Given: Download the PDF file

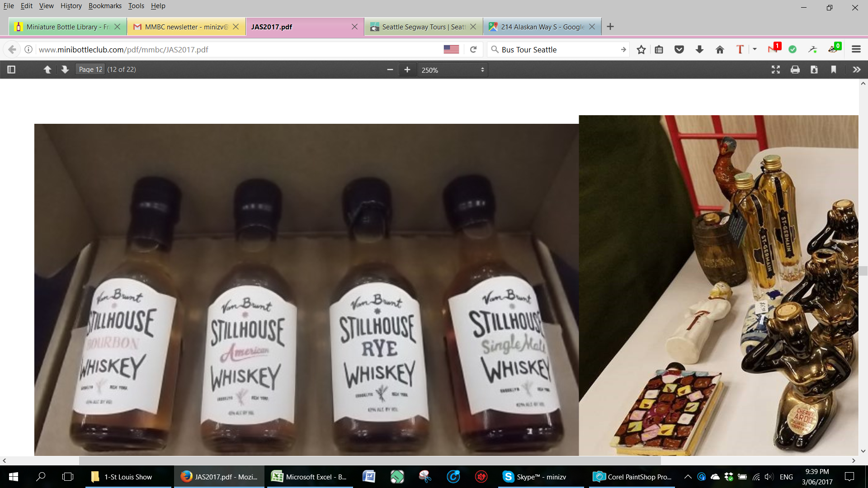Looking at the screenshot, I should [814, 70].
